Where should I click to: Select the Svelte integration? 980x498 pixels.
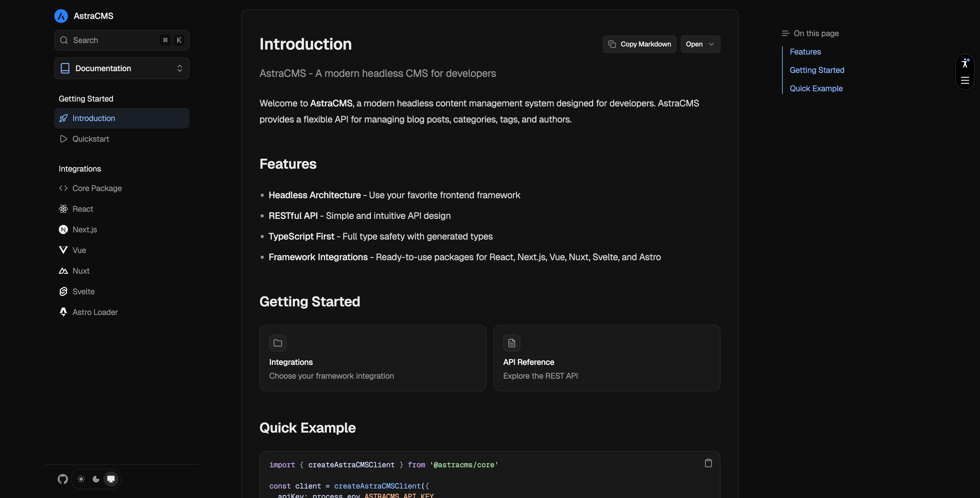(x=84, y=291)
